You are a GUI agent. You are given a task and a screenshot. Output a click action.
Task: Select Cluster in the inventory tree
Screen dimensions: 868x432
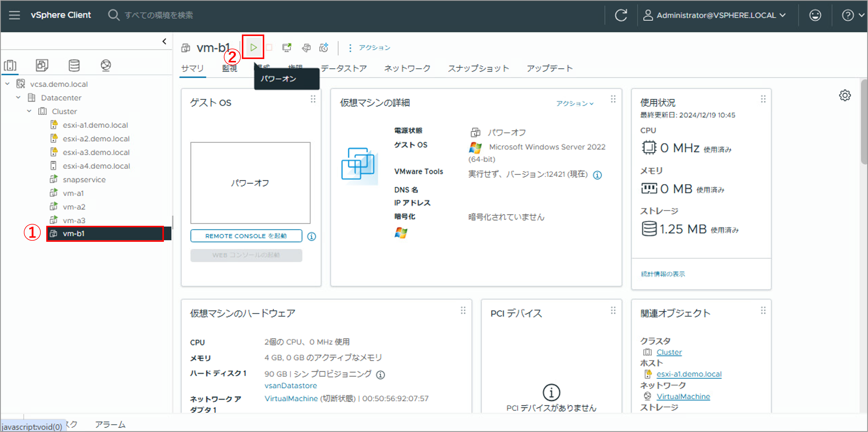[x=64, y=111]
